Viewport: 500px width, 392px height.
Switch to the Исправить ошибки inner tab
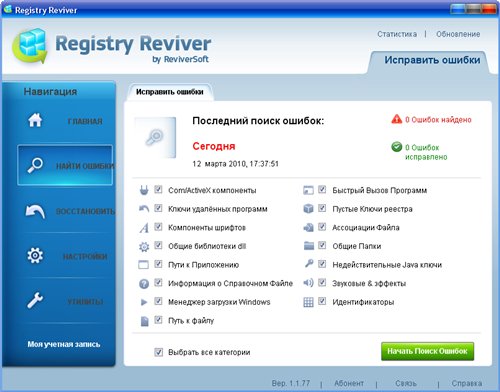(170, 92)
